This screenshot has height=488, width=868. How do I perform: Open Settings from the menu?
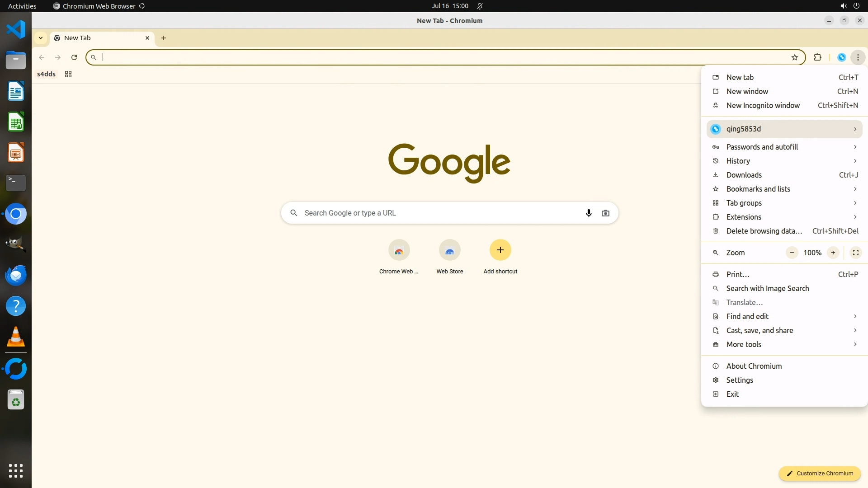(740, 380)
